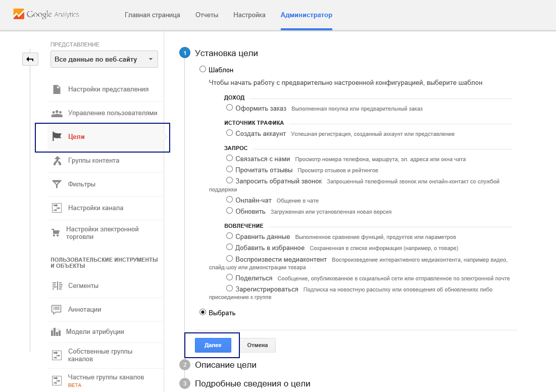Choose the Связаться с нами option
Image resolution: width=556 pixels, height=392 pixels.
[229, 158]
